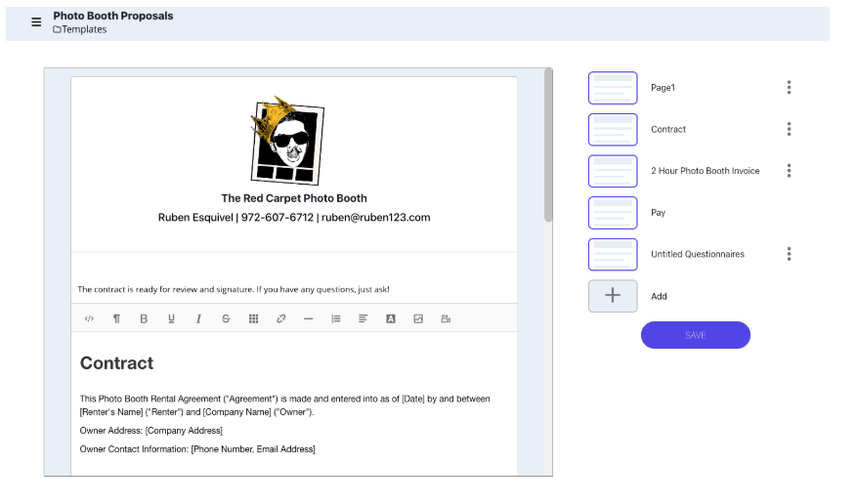Viewport: 855px width, 504px height.
Task: Click the plus button to add a page
Action: click(x=613, y=296)
